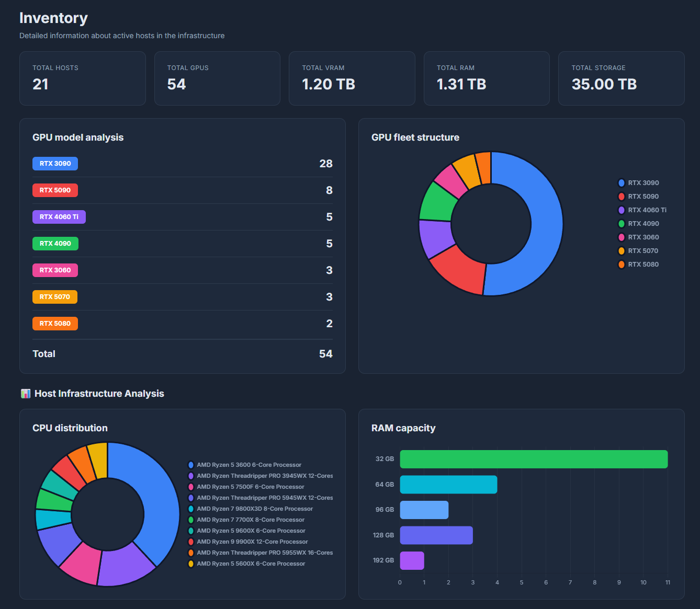Click the Ryzen 9 9900X legend color dot
This screenshot has width=700, height=609.
coord(191,542)
